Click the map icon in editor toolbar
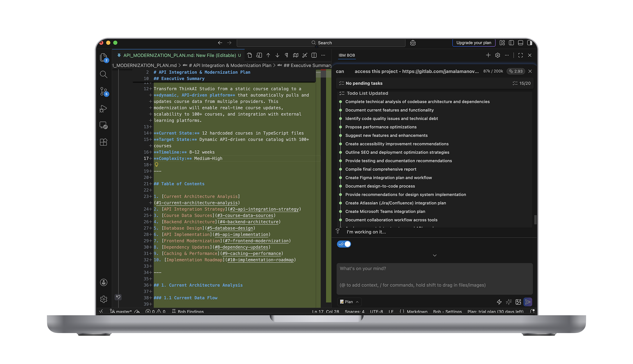Screen dimensions: 633x364 (x=296, y=55)
